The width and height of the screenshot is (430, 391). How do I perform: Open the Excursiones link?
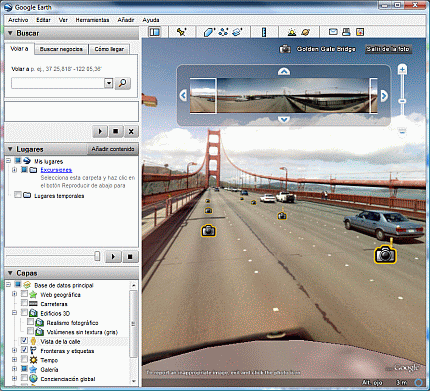click(56, 170)
